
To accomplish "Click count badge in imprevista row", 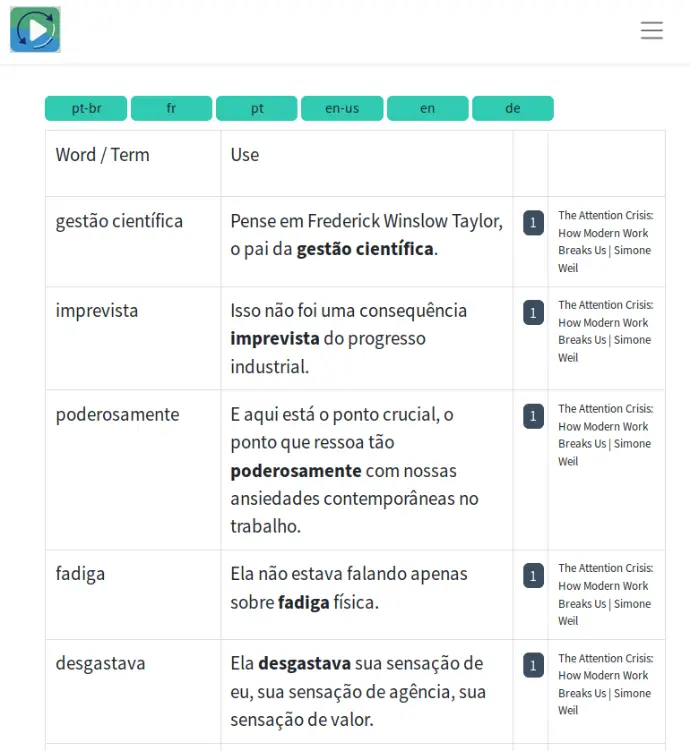I will tap(533, 313).
